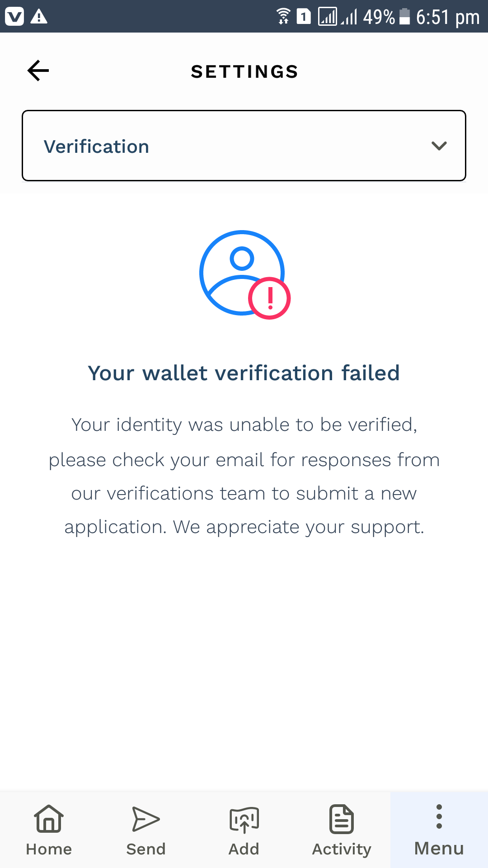Open the Home icon in bottom bar
The image size is (488, 868).
pyautogui.click(x=49, y=818)
